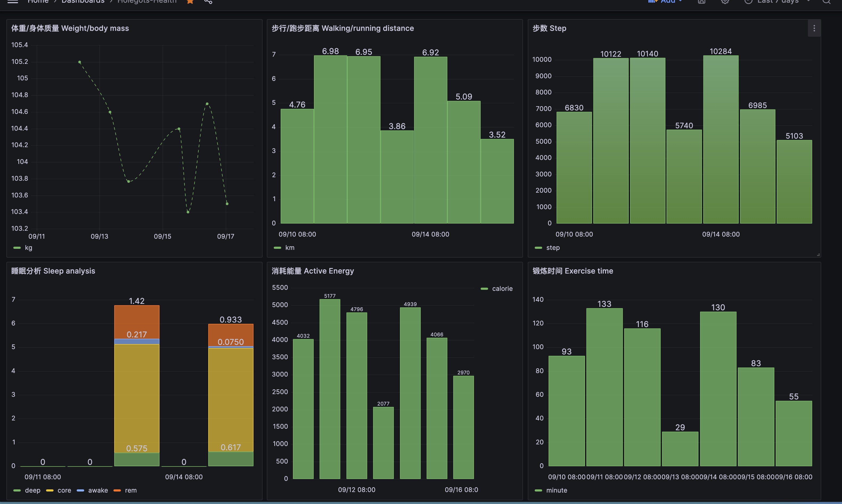Click the save dashboard icon
The image size is (842, 504).
click(701, 1)
